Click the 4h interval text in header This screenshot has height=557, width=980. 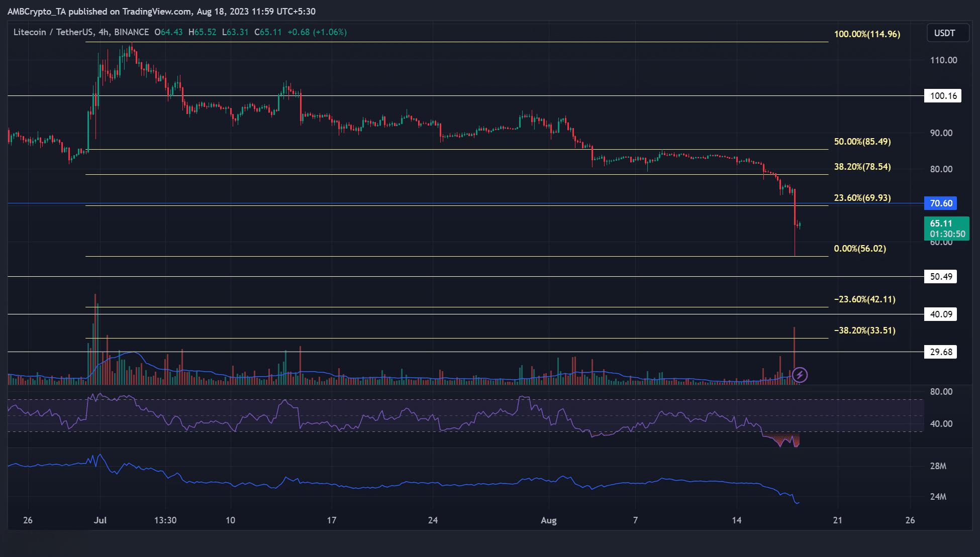(104, 32)
